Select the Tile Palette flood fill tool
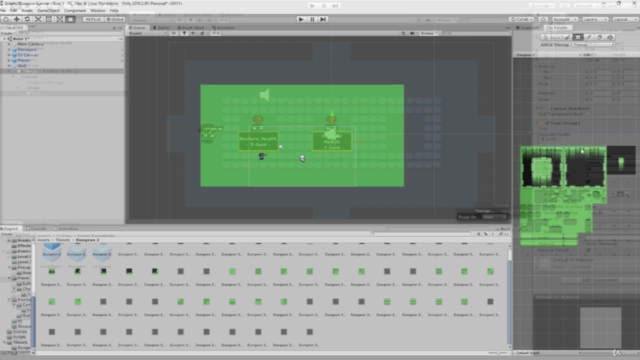The height and width of the screenshot is (360, 640). (x=611, y=37)
